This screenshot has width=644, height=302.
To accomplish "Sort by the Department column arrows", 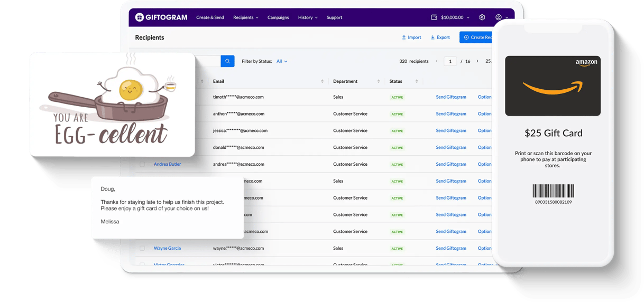I will [x=379, y=81].
